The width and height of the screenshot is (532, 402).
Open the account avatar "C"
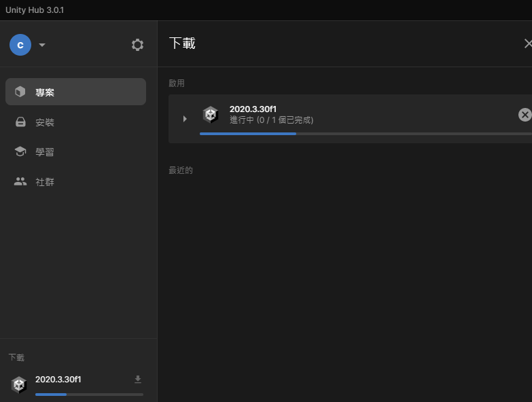point(20,45)
